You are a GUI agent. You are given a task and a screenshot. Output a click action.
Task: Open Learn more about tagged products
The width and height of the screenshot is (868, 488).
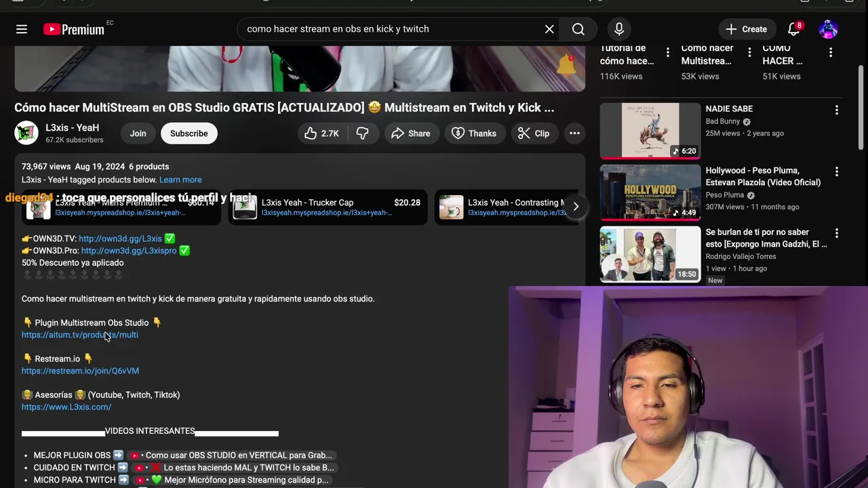coord(180,180)
